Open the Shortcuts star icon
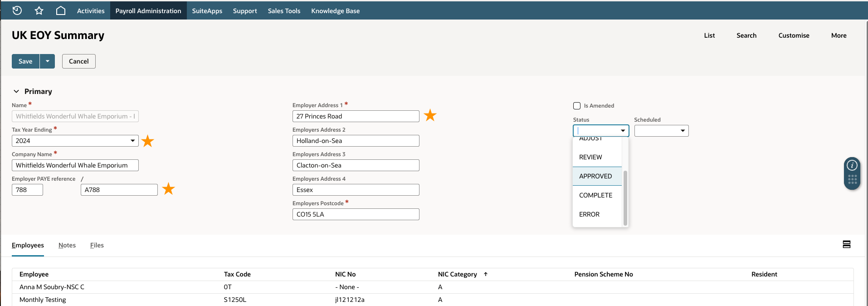 (39, 10)
